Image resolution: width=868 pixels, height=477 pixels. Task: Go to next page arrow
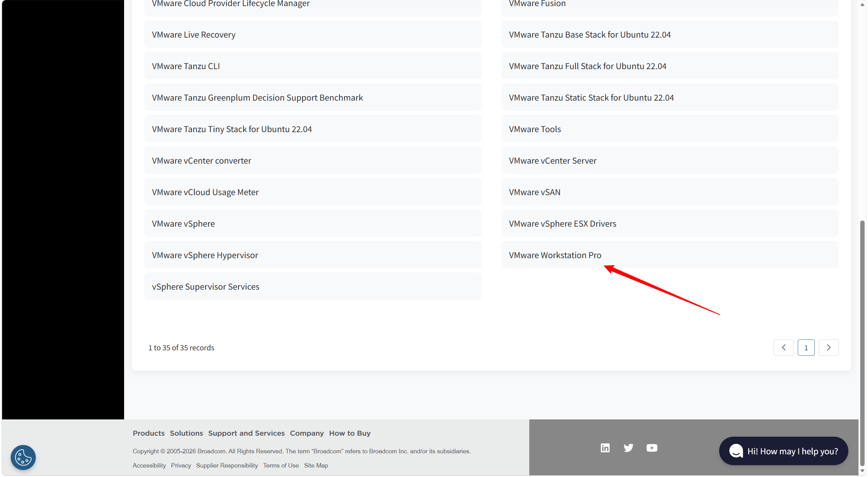coord(829,348)
